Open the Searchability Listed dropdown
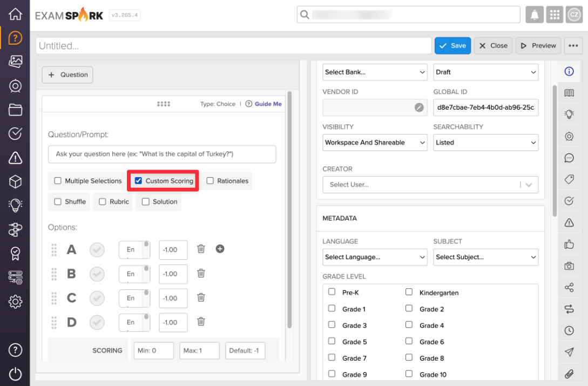 tap(485, 143)
